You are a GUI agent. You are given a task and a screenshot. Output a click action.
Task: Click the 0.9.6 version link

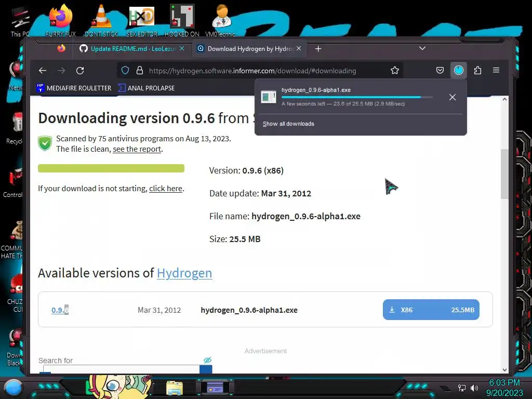pos(60,310)
